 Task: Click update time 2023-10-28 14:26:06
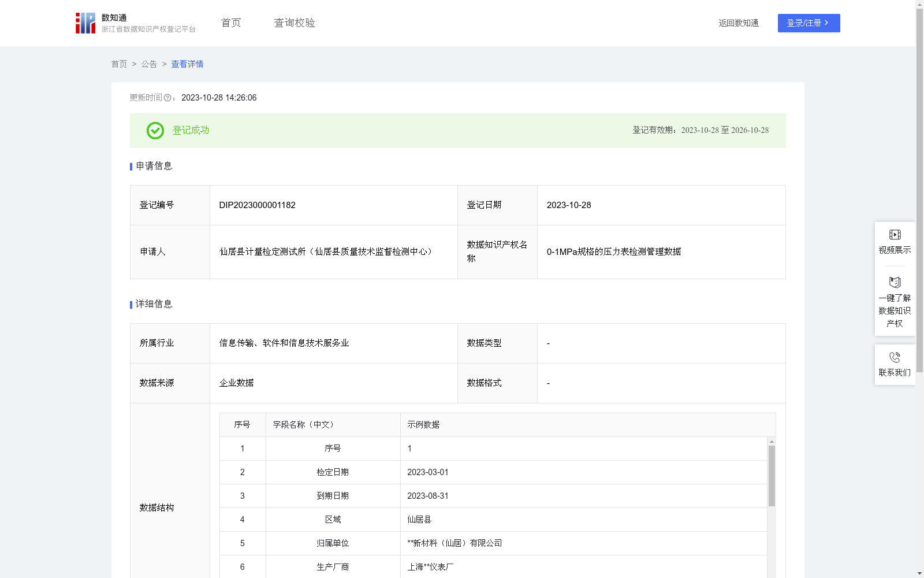(219, 98)
